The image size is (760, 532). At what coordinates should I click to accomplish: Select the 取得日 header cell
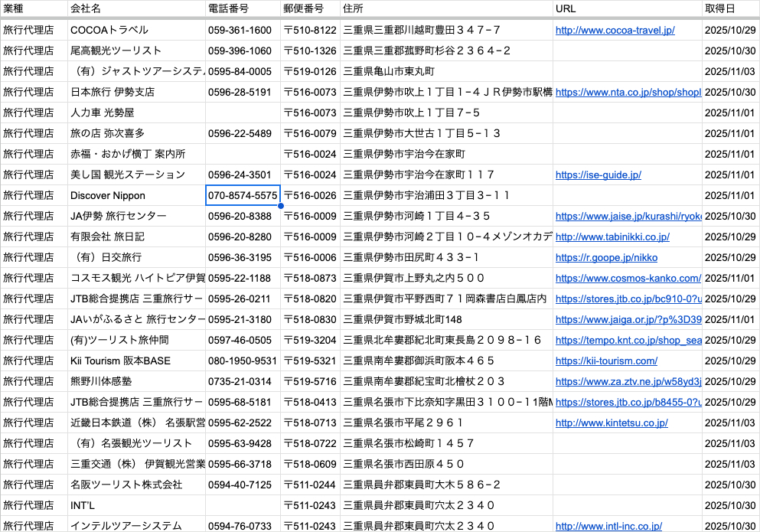[x=731, y=8]
